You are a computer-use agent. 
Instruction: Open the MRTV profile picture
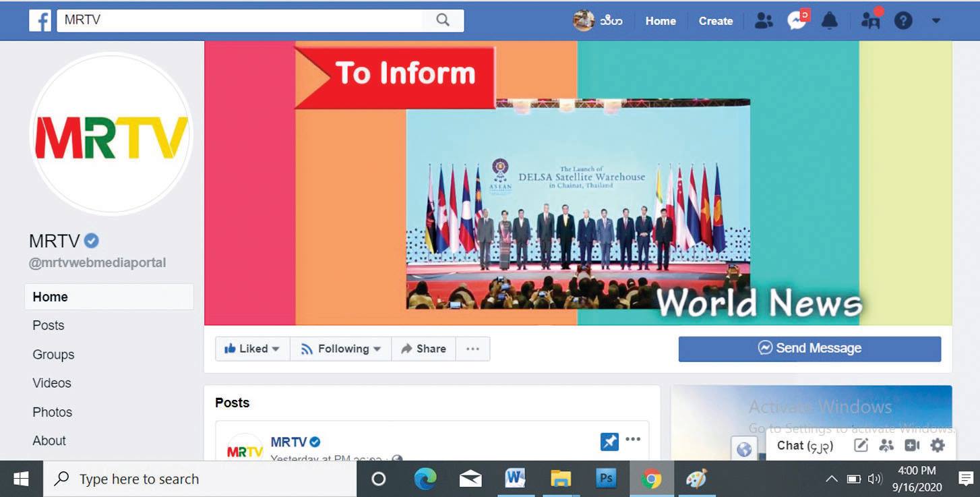pos(111,135)
